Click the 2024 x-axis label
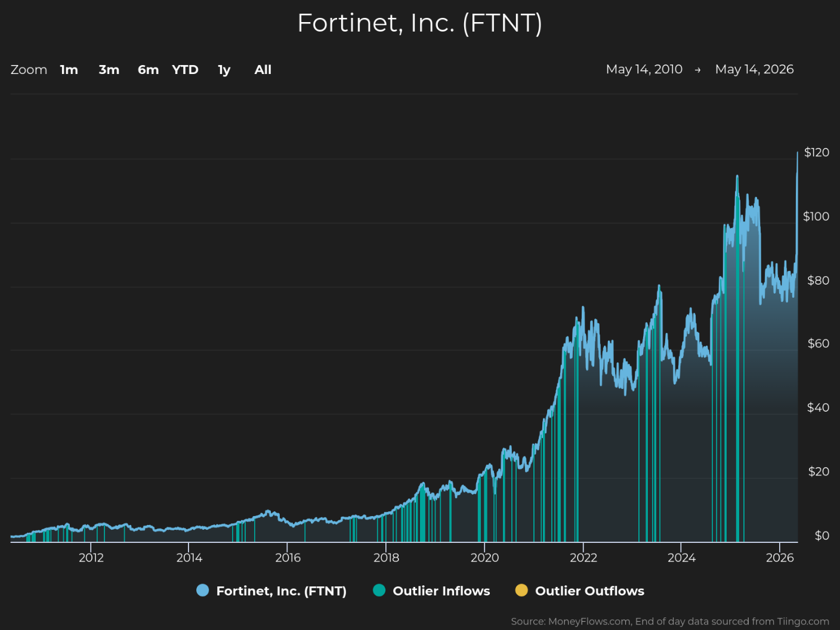The width and height of the screenshot is (840, 630). point(681,558)
